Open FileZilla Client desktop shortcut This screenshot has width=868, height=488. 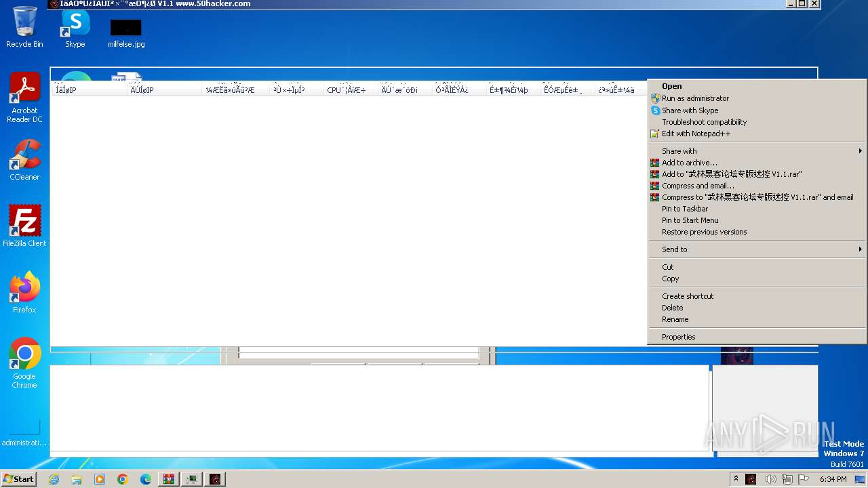24,226
